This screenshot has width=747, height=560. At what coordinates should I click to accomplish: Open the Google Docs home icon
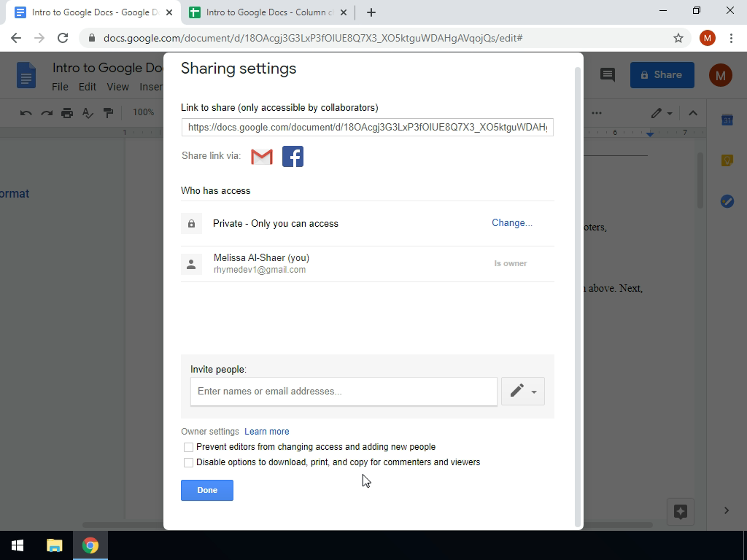click(x=26, y=75)
